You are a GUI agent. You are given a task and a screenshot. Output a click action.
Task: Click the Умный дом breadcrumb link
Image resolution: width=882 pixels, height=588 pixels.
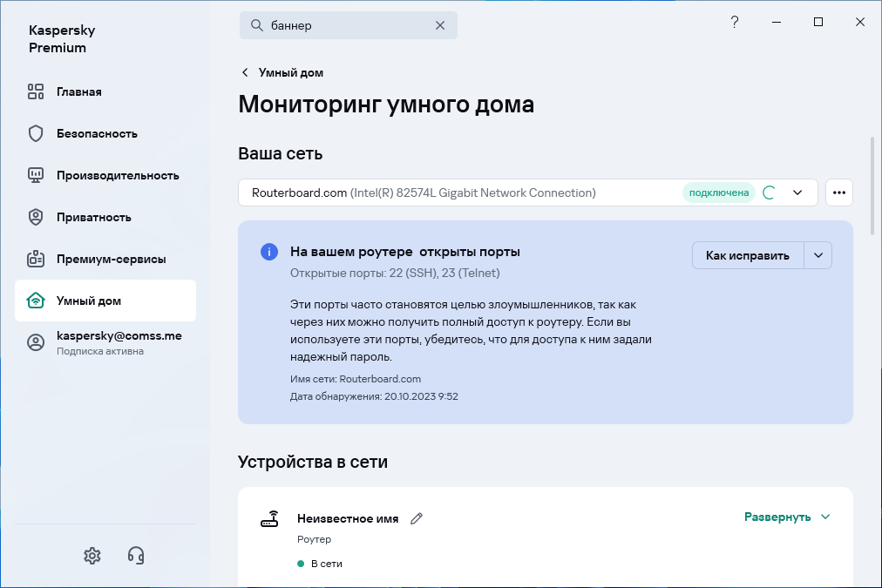click(x=291, y=72)
